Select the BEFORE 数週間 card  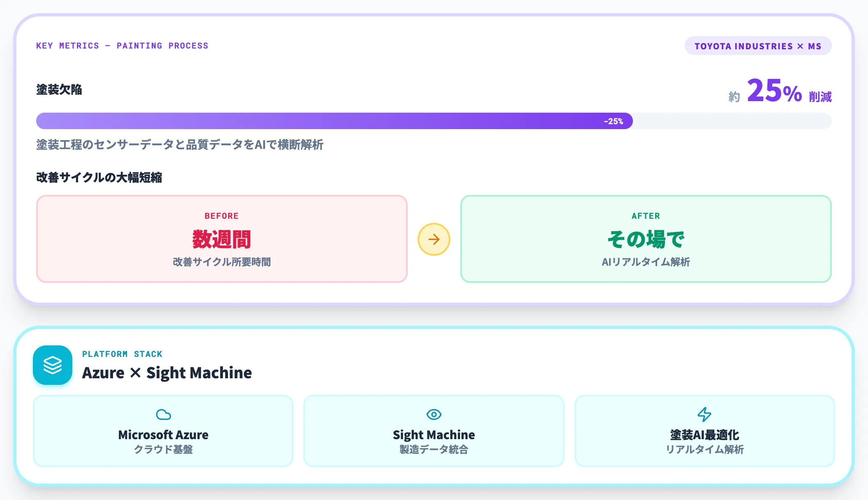tap(222, 239)
